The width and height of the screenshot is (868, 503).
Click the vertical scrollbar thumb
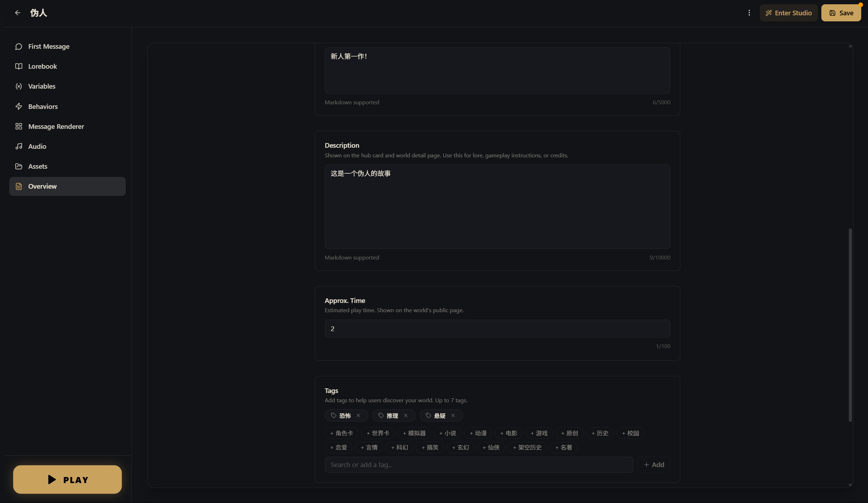pos(850,325)
